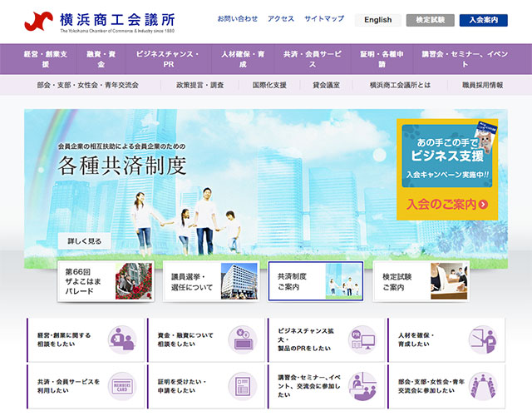
Task: Click 資金・融資について相談をしたい text
Action: [x=185, y=339]
